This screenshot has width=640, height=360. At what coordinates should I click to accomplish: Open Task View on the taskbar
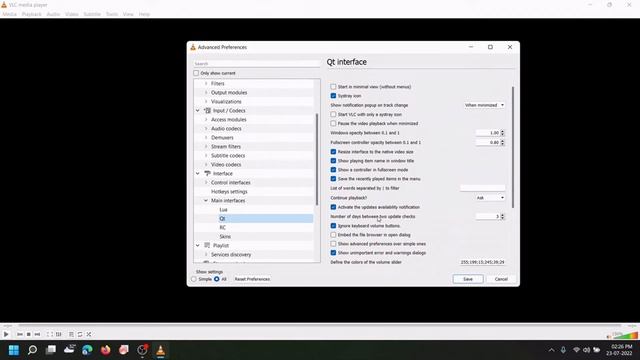click(51, 350)
